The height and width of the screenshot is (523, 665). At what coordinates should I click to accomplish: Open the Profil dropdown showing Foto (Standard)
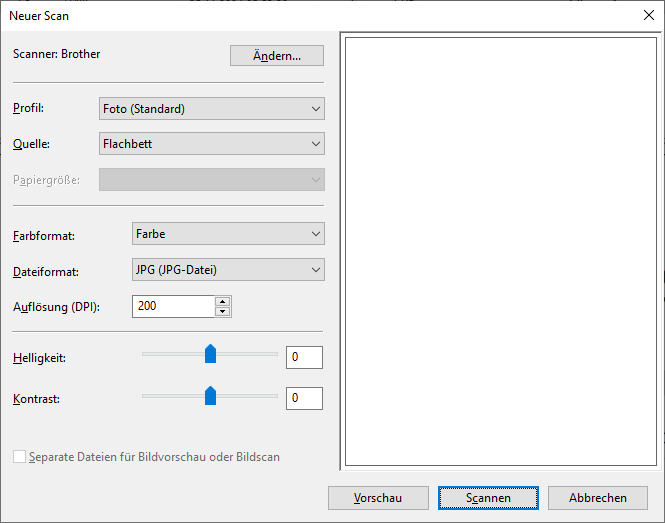click(x=211, y=109)
